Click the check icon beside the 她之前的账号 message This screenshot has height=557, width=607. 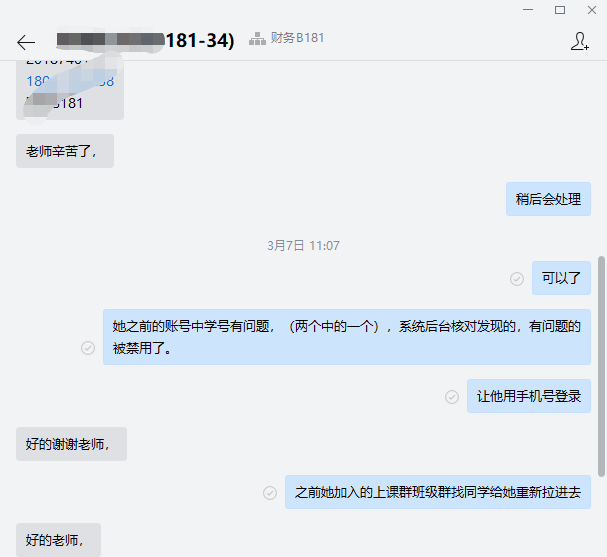(88, 348)
